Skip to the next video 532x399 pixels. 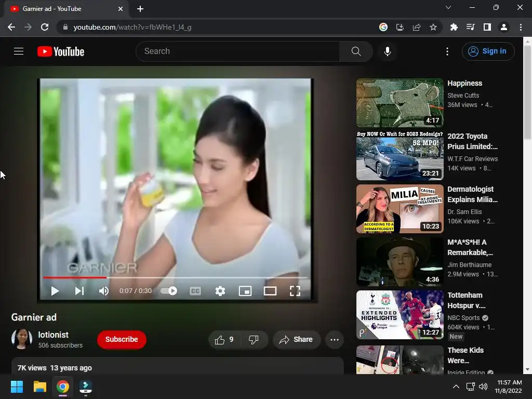pos(79,291)
